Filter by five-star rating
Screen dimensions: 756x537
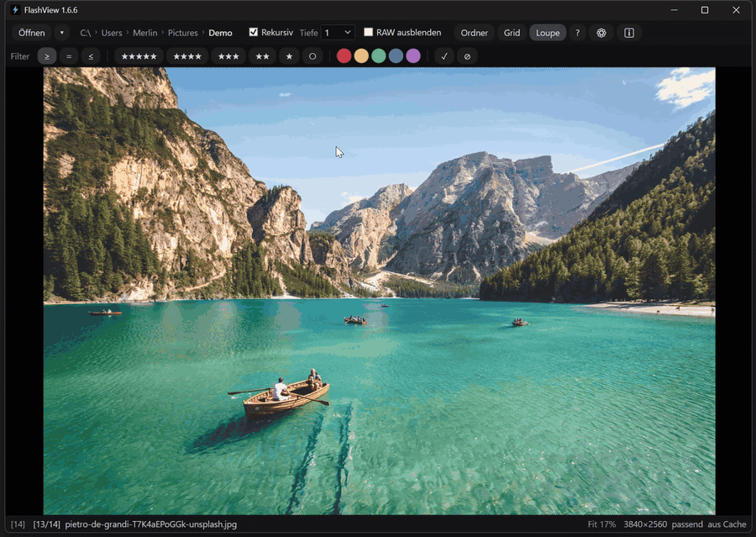point(139,56)
